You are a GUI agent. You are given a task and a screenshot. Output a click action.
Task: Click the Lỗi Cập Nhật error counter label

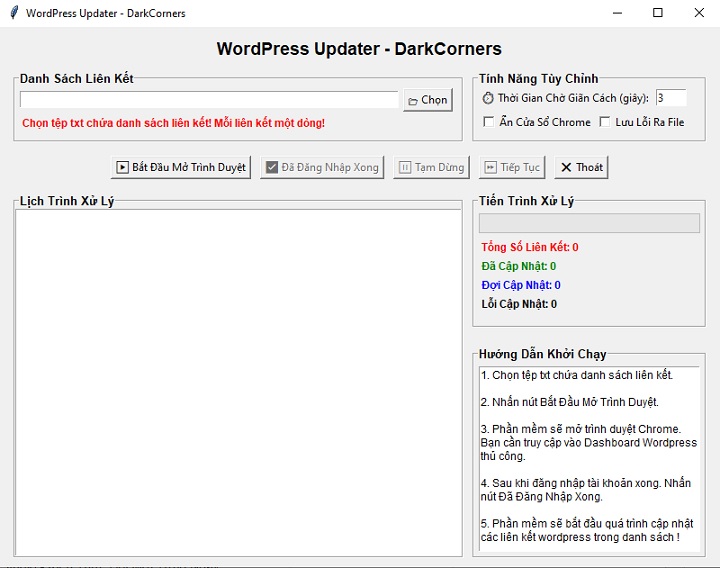[x=518, y=304]
